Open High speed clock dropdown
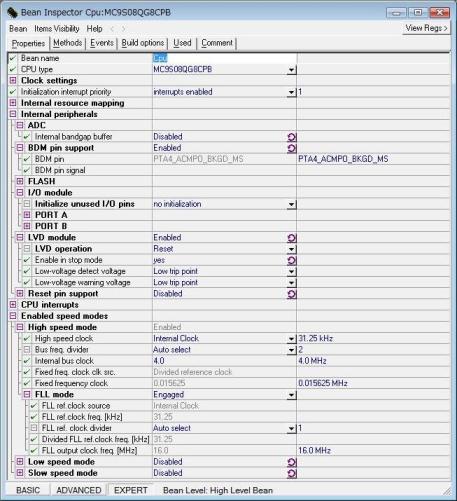457x501 pixels. (291, 339)
